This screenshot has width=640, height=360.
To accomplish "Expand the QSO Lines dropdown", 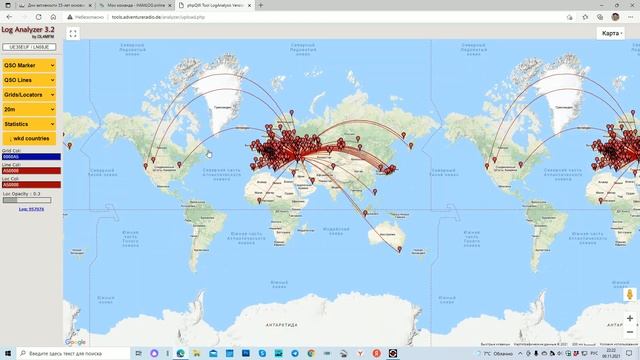I will (29, 80).
